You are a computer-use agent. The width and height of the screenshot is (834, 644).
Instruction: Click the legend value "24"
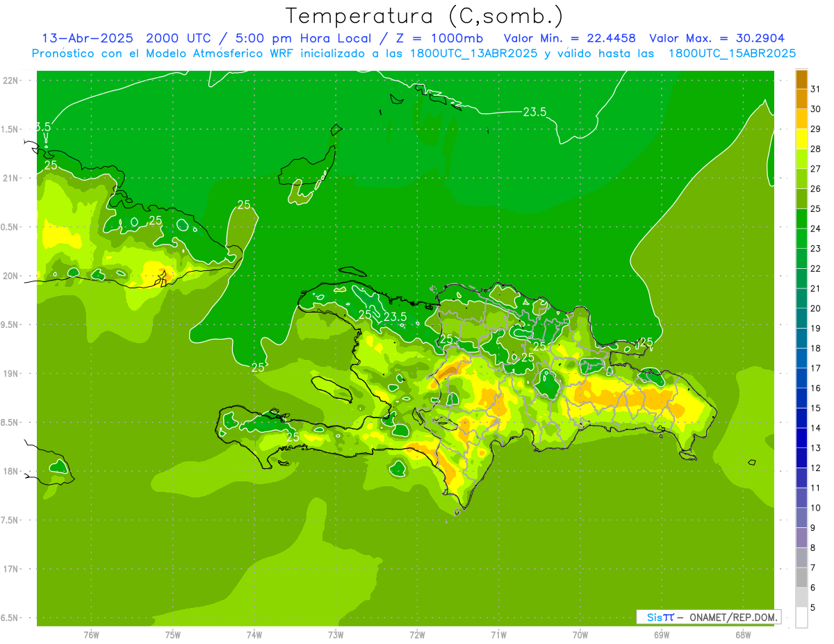[x=815, y=229]
